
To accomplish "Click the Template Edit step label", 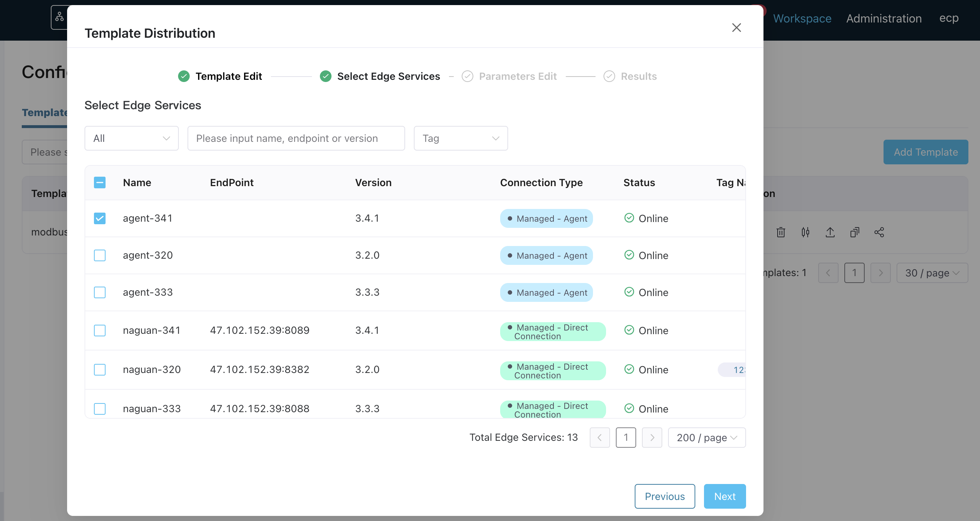I will coord(228,77).
